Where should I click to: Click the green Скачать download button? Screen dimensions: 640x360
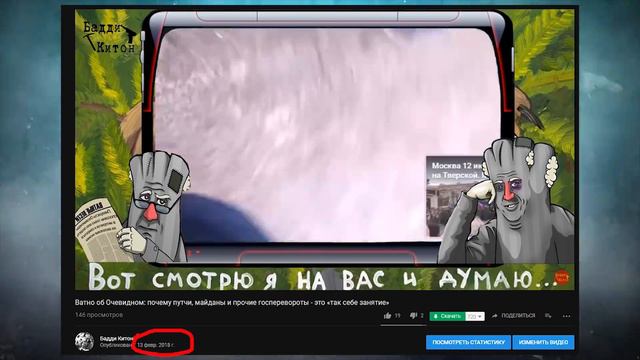[x=447, y=316]
